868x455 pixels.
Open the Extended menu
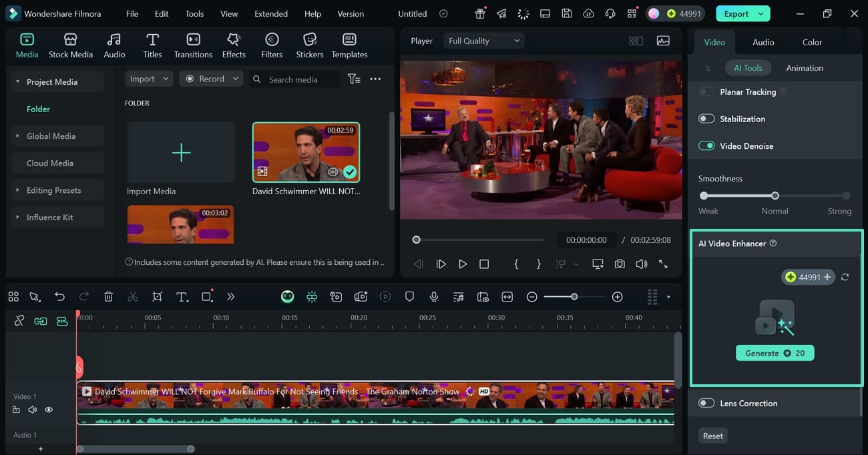point(271,13)
